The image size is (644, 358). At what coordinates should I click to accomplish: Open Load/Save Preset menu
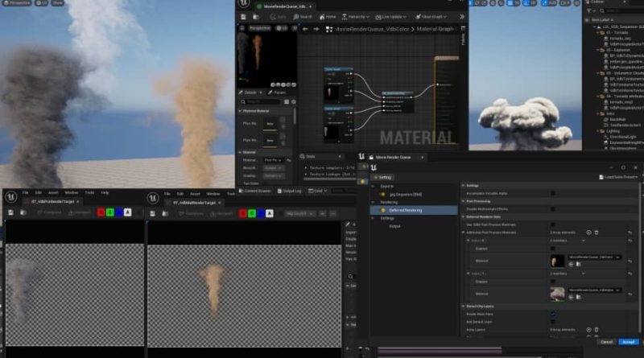click(x=618, y=177)
